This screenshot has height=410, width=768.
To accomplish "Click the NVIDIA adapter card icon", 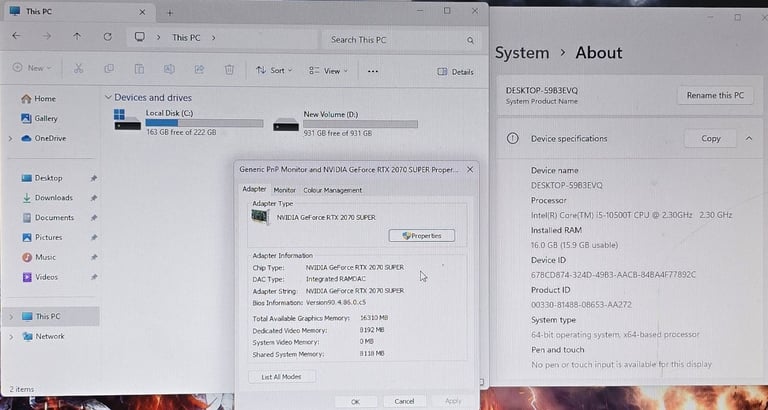I will point(260,217).
